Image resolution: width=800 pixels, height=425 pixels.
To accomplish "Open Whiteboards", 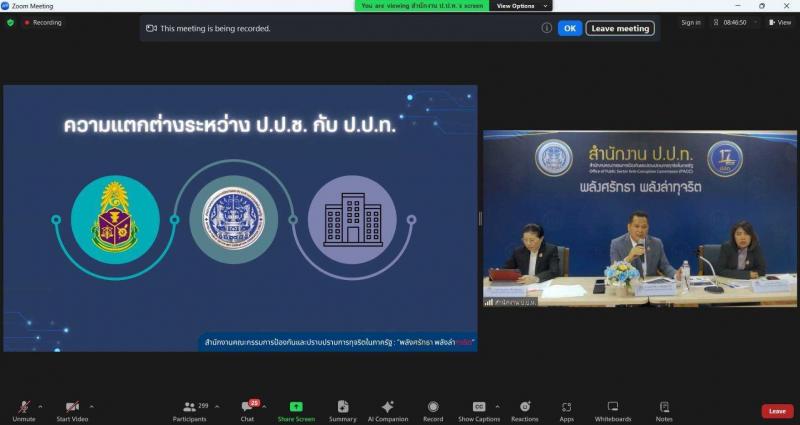I will [x=613, y=411].
